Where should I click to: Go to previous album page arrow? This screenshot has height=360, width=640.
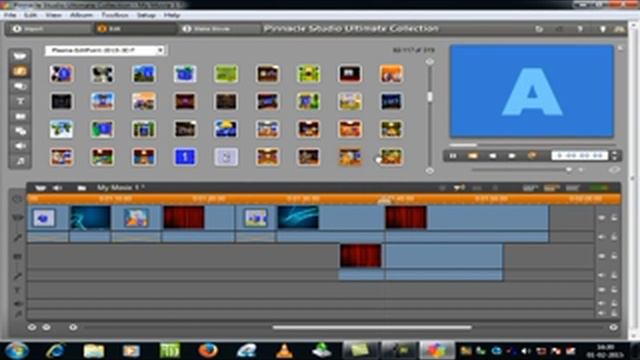pyautogui.click(x=429, y=62)
